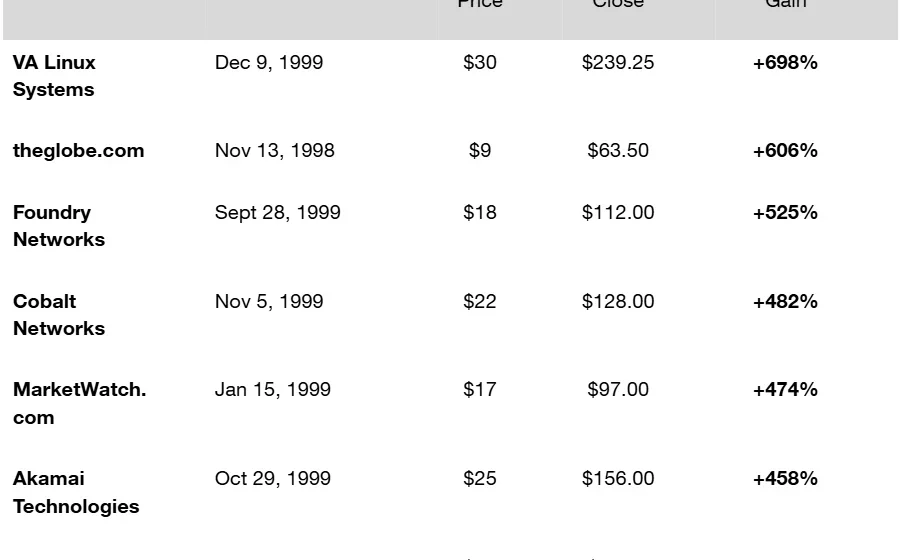Click the MarketWatch.com company name
The height and width of the screenshot is (560, 900).
click(x=79, y=402)
